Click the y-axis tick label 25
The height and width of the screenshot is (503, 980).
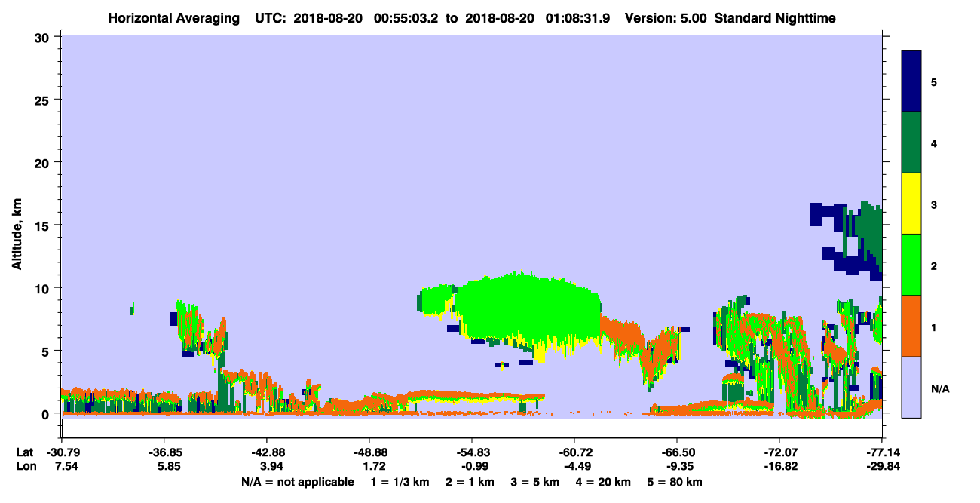44,100
